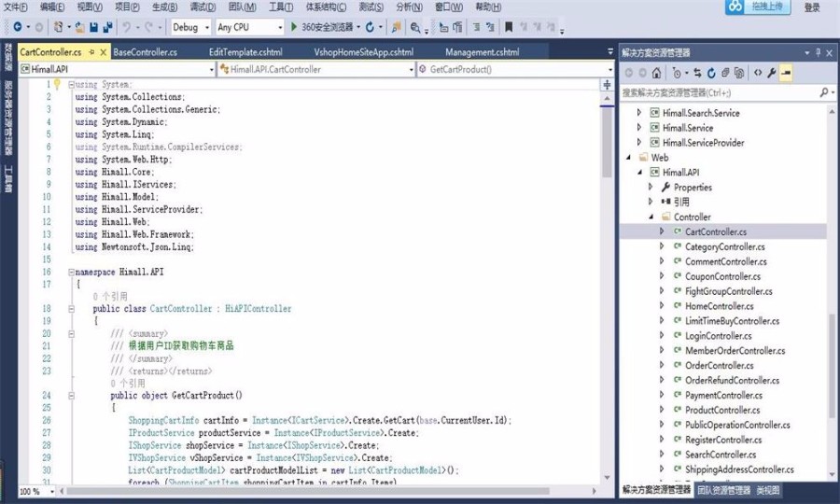Click the Solution Explorer search field
Screen dimensions: 840x504
click(x=719, y=92)
